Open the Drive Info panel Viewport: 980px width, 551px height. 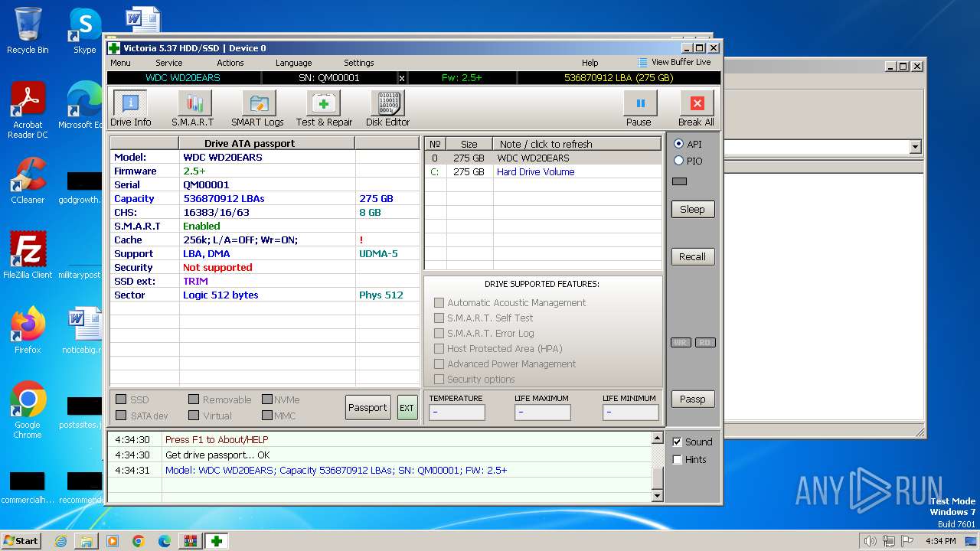[130, 109]
